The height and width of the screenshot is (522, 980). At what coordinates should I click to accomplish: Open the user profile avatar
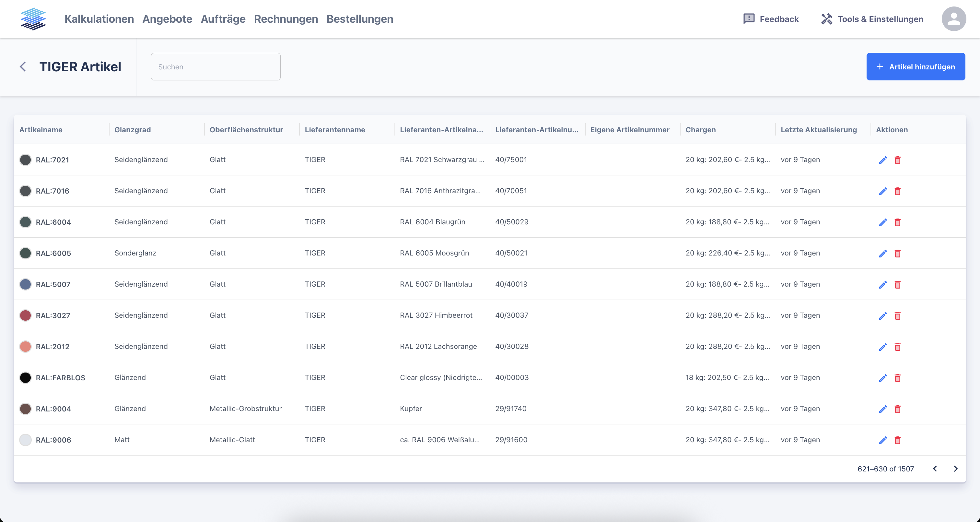(953, 19)
